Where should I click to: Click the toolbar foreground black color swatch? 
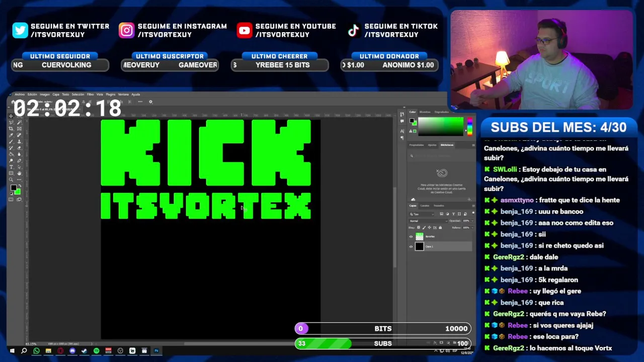click(x=13, y=188)
